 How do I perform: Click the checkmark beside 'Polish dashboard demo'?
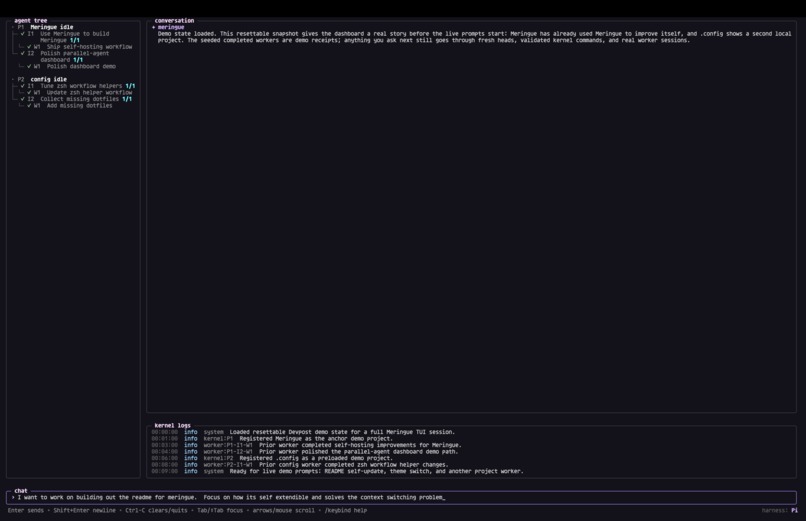pyautogui.click(x=29, y=66)
